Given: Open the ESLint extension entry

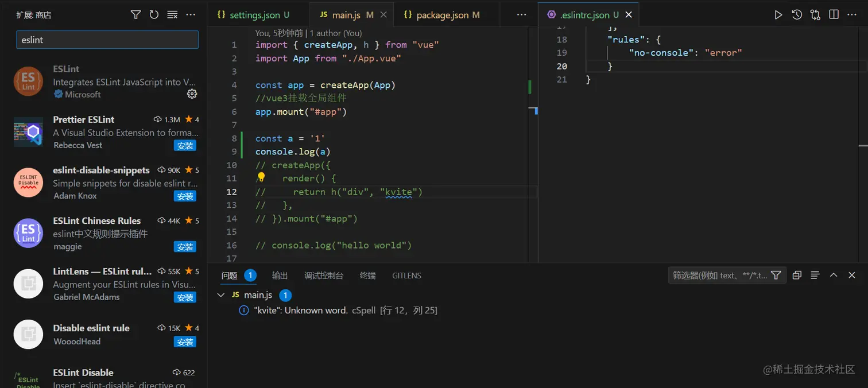Looking at the screenshot, I should [x=103, y=82].
